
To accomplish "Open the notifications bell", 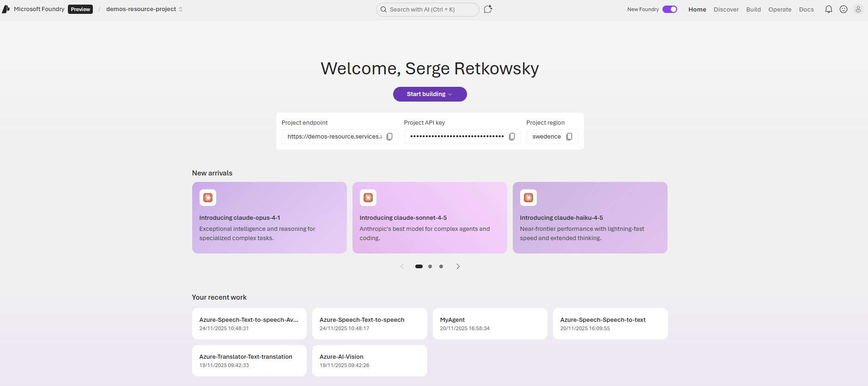I will click(x=828, y=9).
